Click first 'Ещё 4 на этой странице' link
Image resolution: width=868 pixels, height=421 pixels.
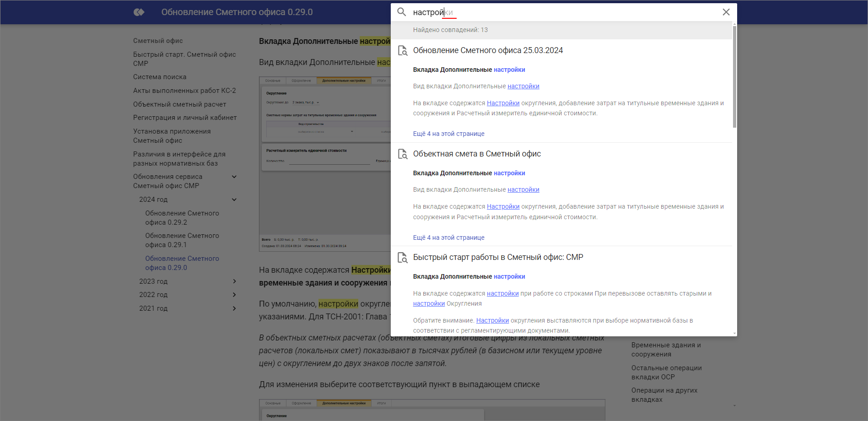click(448, 134)
